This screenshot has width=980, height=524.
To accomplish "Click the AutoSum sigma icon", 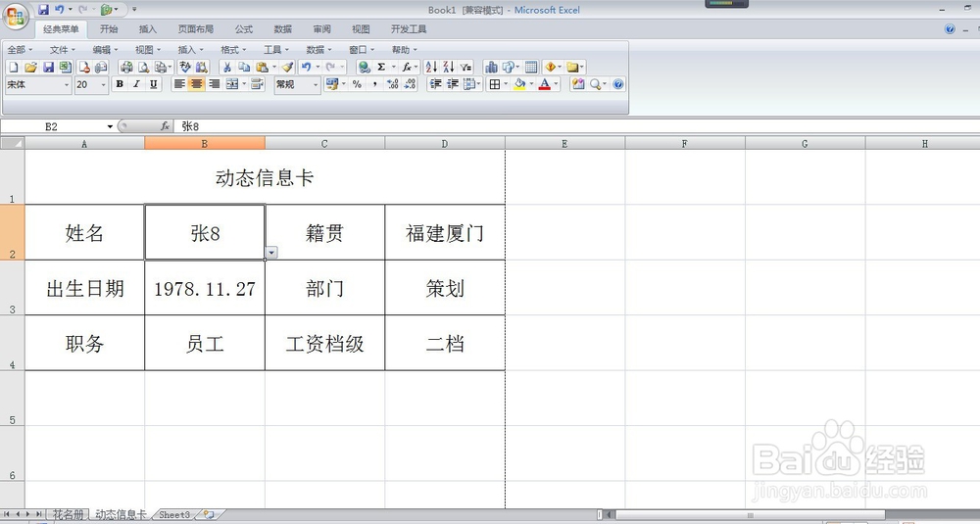I will (381, 67).
